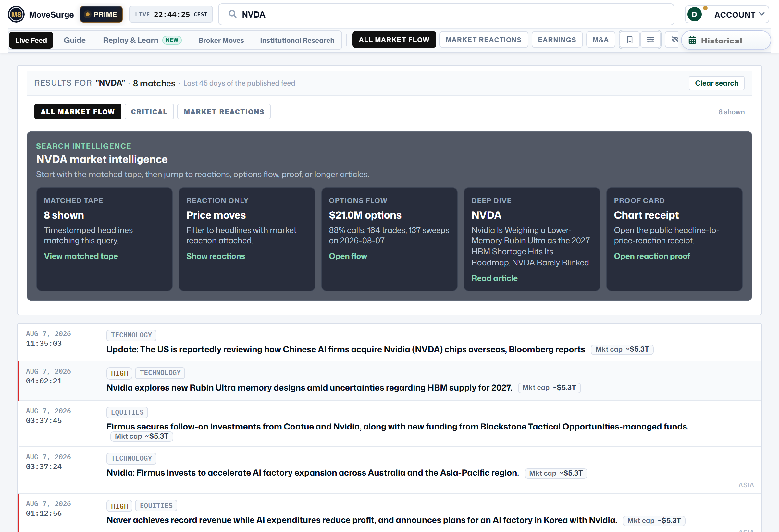This screenshot has height=532, width=779.
Task: Click TECHNOLOGY tag on 11:35:03 row
Action: (131, 335)
